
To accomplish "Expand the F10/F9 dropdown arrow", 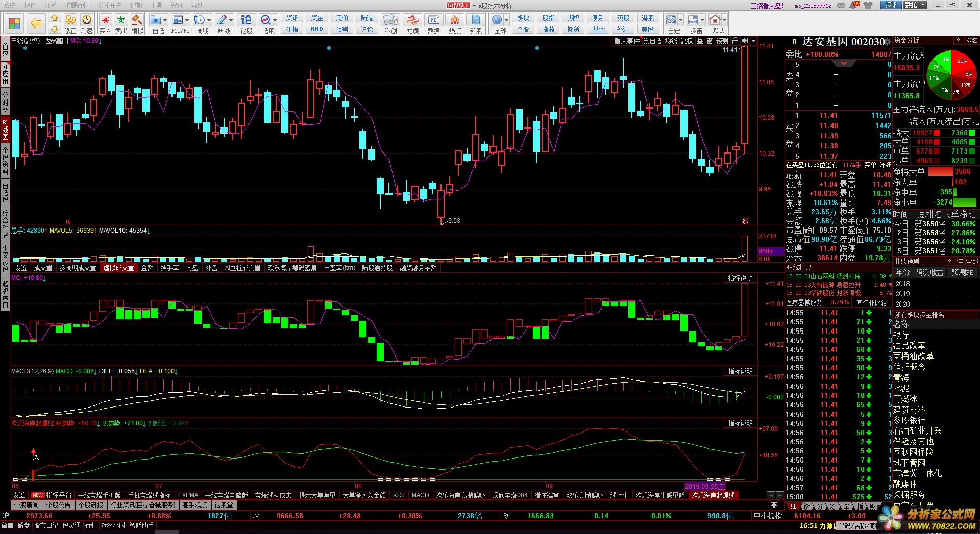I will pyautogui.click(x=187, y=20).
